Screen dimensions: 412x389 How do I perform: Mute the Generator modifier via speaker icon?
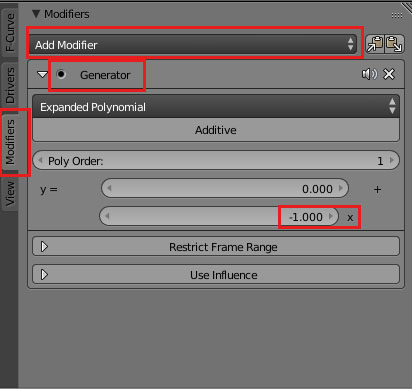pos(369,74)
